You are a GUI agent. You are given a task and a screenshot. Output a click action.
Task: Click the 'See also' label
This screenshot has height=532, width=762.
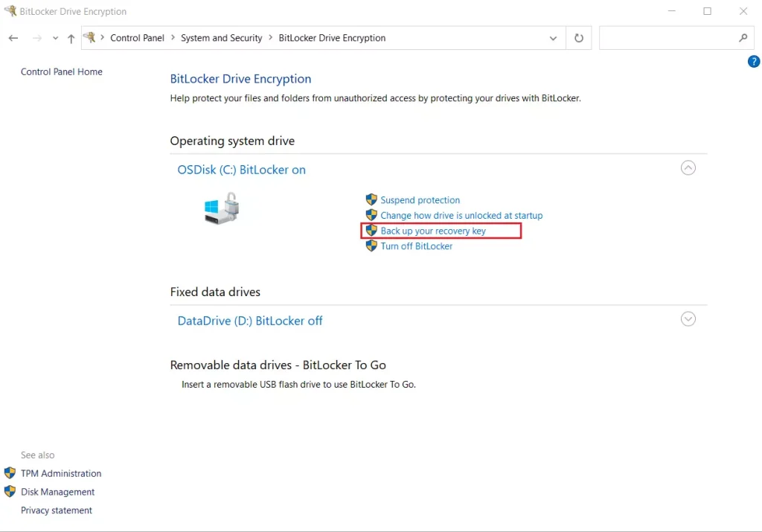37,455
